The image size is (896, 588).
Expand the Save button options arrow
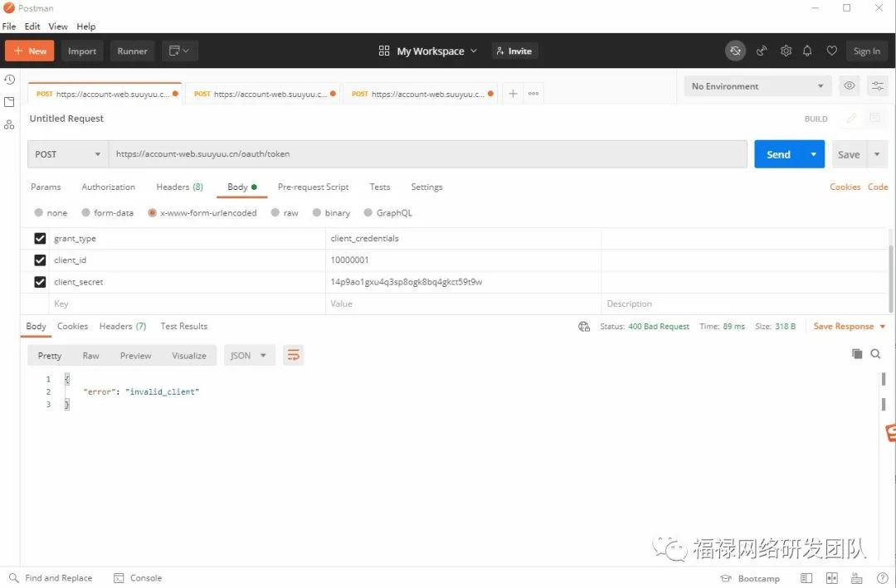877,154
